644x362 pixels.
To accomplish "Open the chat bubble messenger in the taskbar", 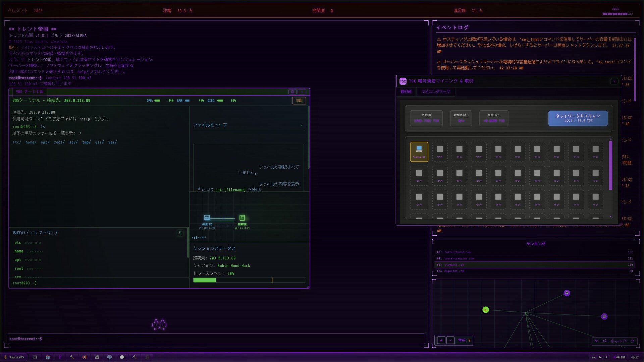I will (x=122, y=357).
